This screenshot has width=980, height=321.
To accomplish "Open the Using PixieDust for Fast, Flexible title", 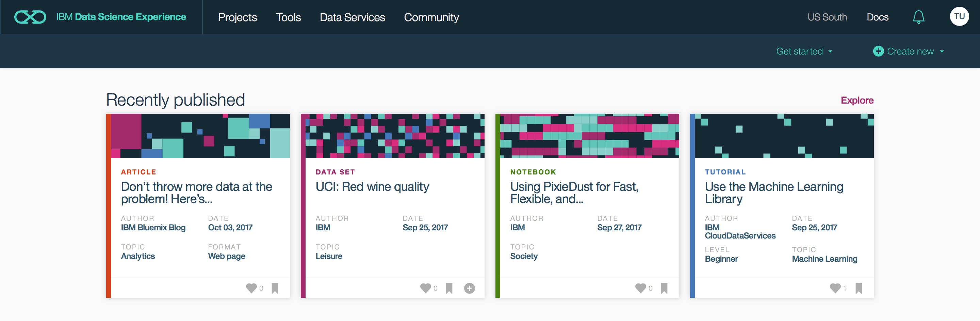I will 574,193.
